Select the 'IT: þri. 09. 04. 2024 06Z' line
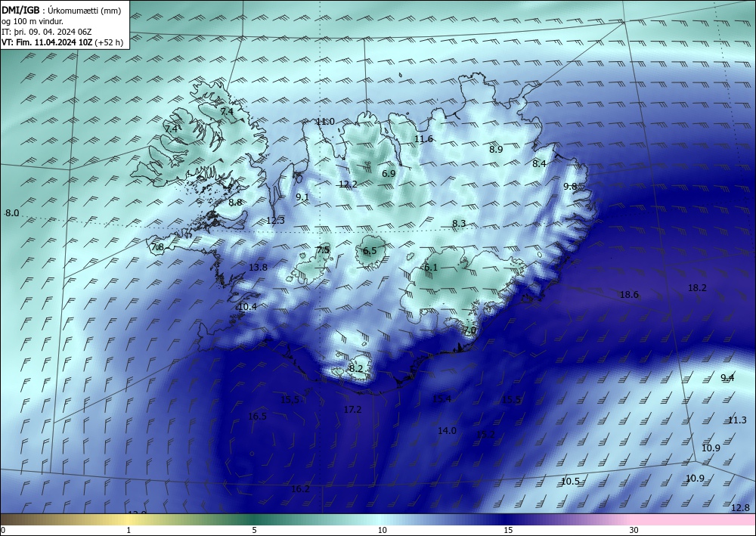Image resolution: width=756 pixels, height=536 pixels. pos(47,32)
